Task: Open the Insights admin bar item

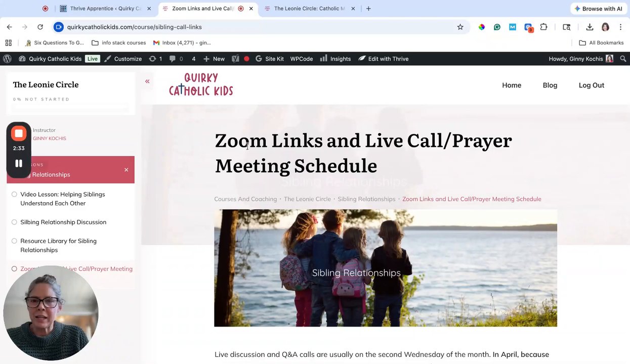Action: point(335,59)
